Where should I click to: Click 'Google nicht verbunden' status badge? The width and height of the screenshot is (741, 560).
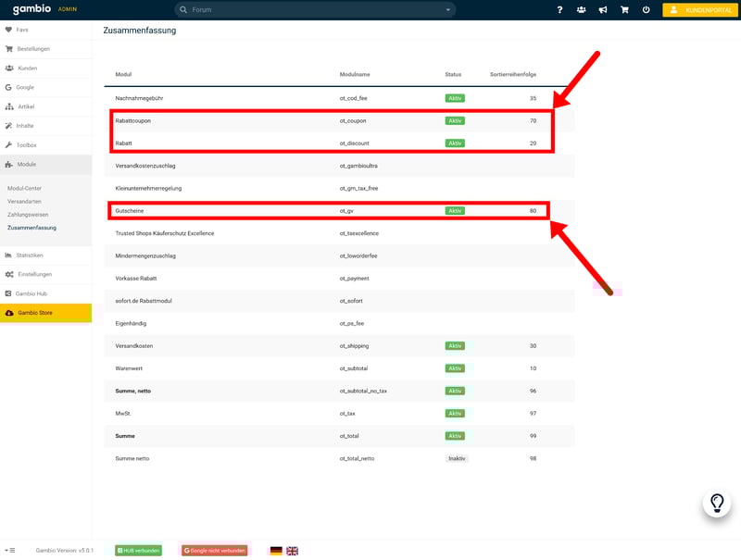(x=214, y=551)
